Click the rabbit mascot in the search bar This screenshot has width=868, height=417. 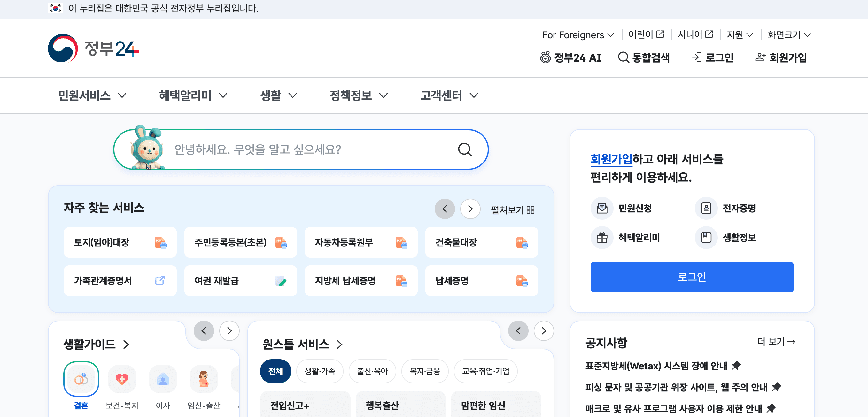click(148, 148)
